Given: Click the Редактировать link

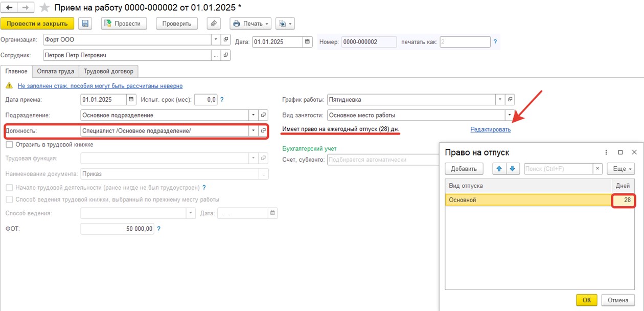Looking at the screenshot, I should 490,129.
